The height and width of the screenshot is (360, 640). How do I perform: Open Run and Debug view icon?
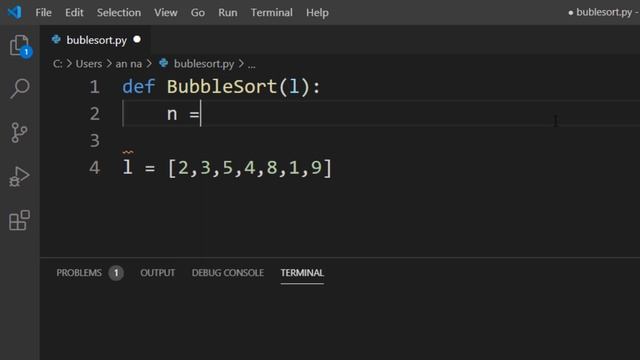click(x=19, y=176)
